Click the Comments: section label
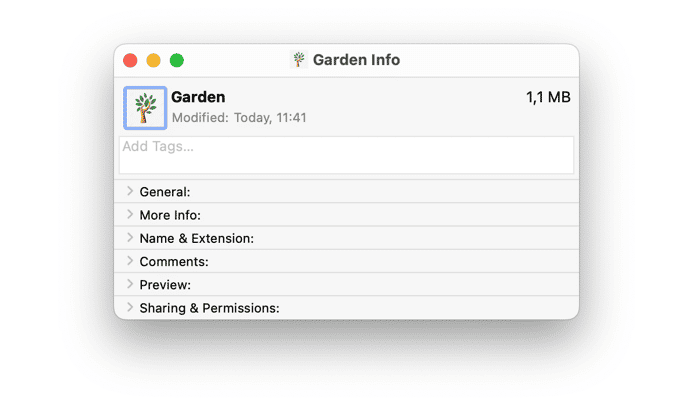The width and height of the screenshot is (700, 402). [174, 262]
